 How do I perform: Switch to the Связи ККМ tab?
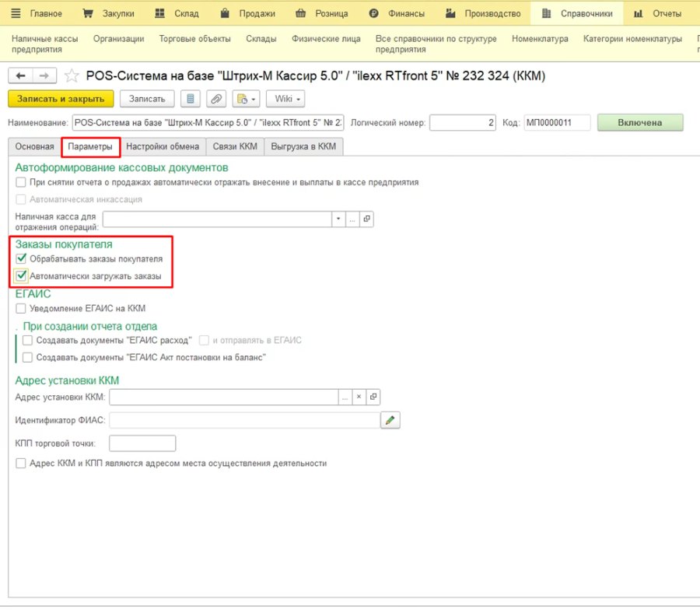[x=235, y=146]
